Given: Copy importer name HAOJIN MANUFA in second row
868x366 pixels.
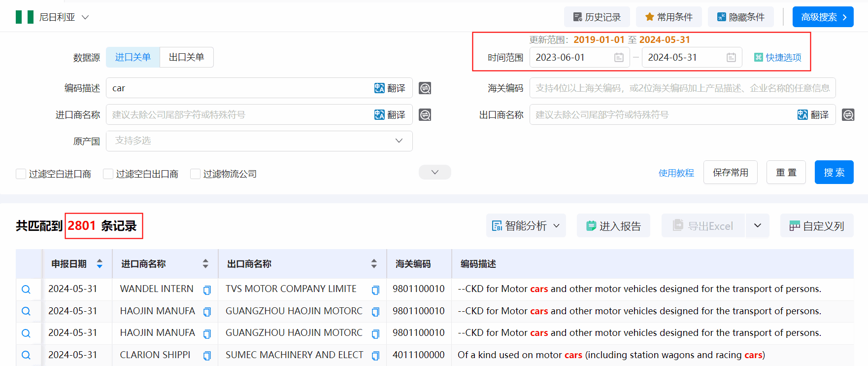Looking at the screenshot, I should click(x=207, y=312).
